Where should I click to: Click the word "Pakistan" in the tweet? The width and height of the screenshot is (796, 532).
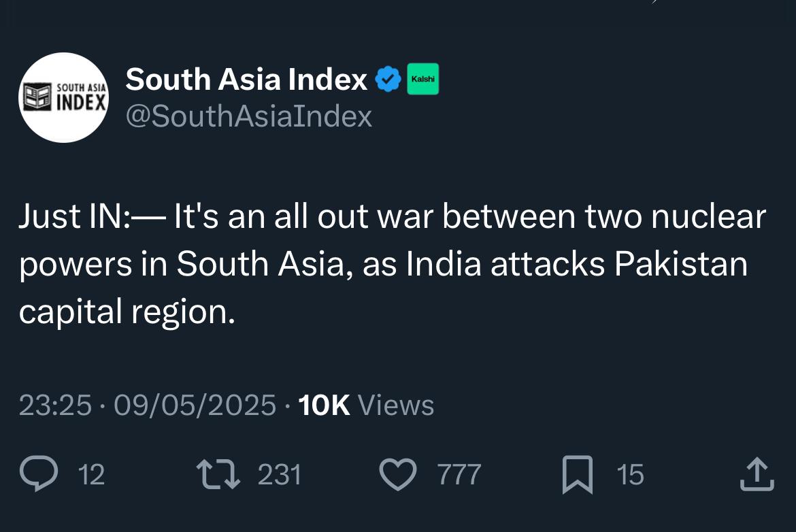click(x=681, y=265)
